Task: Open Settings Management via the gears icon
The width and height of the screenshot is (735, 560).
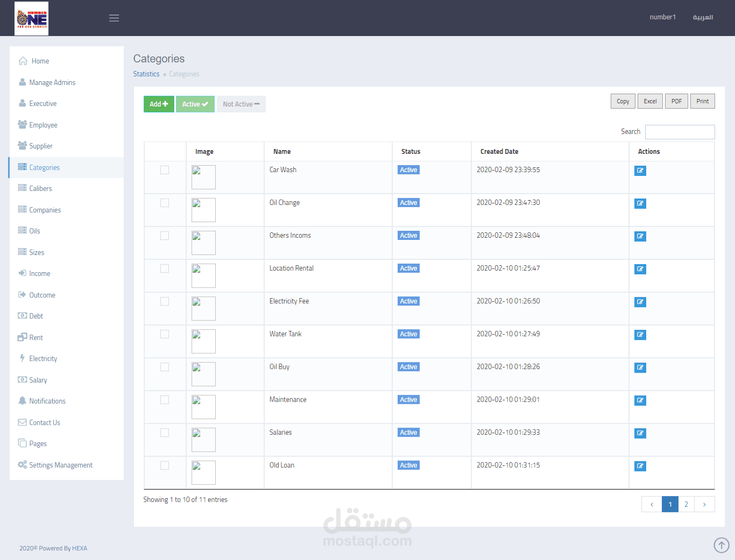Action: [x=22, y=465]
